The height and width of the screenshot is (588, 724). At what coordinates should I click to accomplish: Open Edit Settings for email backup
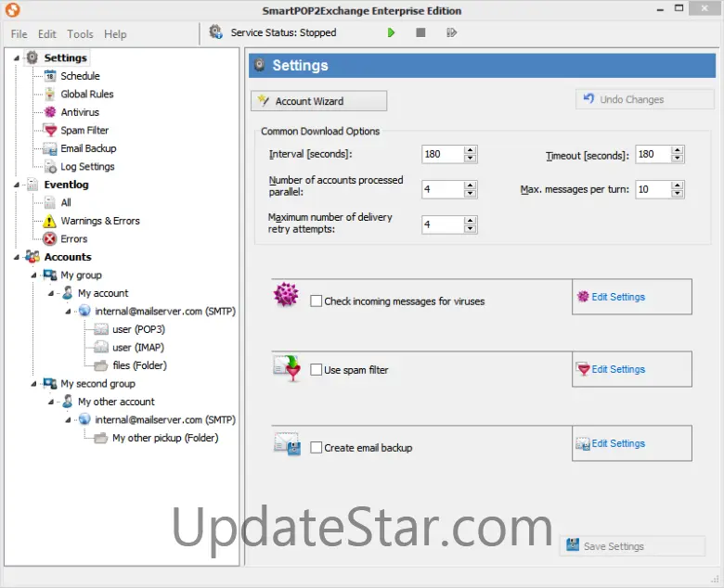pos(632,443)
